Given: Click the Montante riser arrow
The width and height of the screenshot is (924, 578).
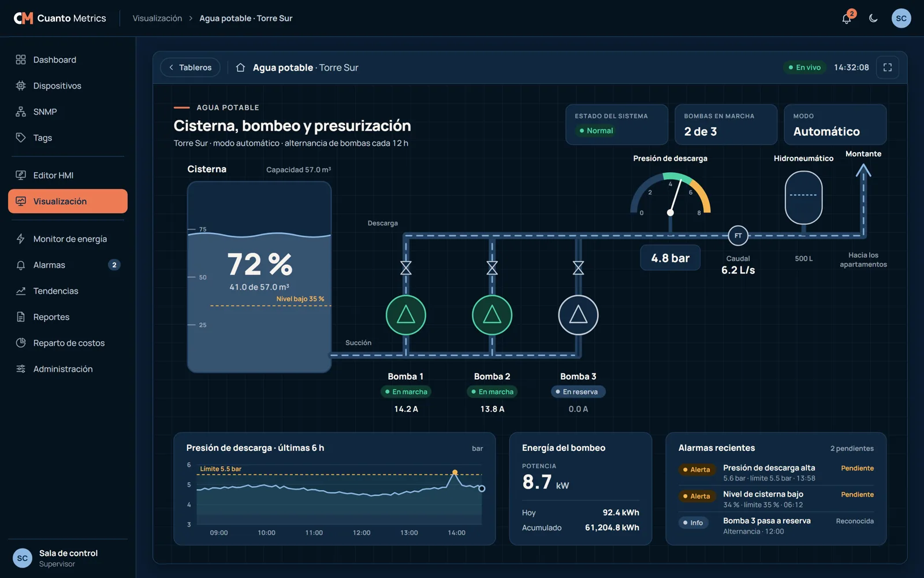Looking at the screenshot, I should pyautogui.click(x=863, y=199).
